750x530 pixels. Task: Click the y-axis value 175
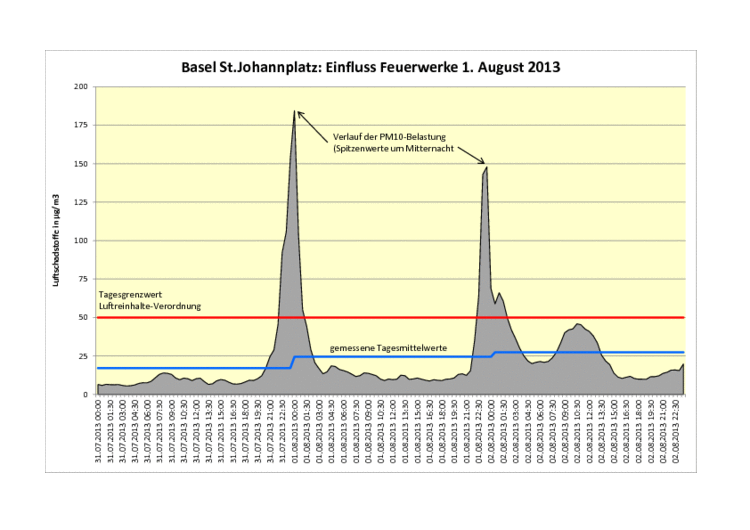click(81, 125)
